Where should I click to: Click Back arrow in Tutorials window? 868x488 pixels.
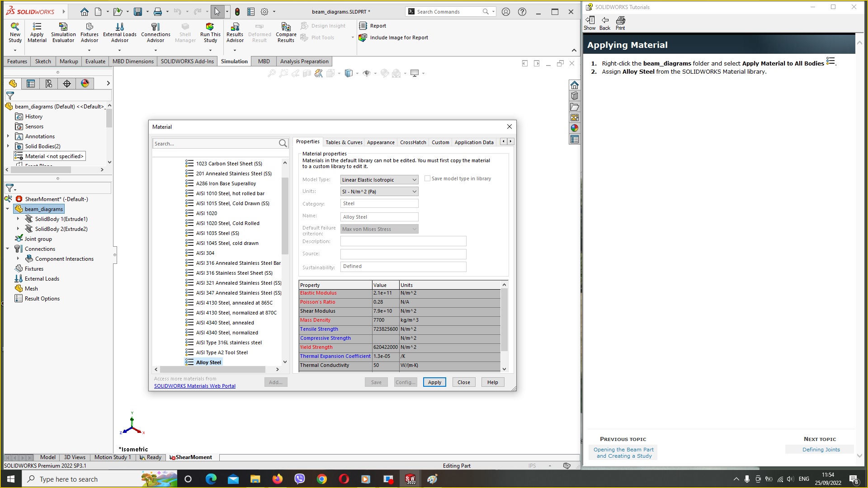(x=605, y=23)
